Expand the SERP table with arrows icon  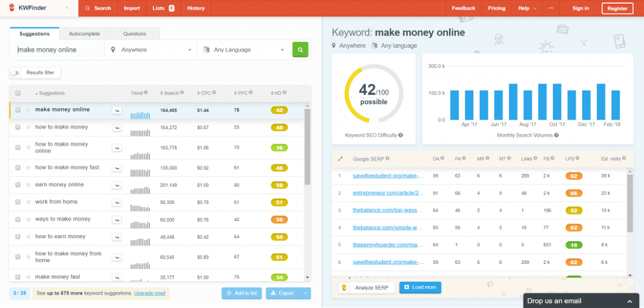point(340,159)
